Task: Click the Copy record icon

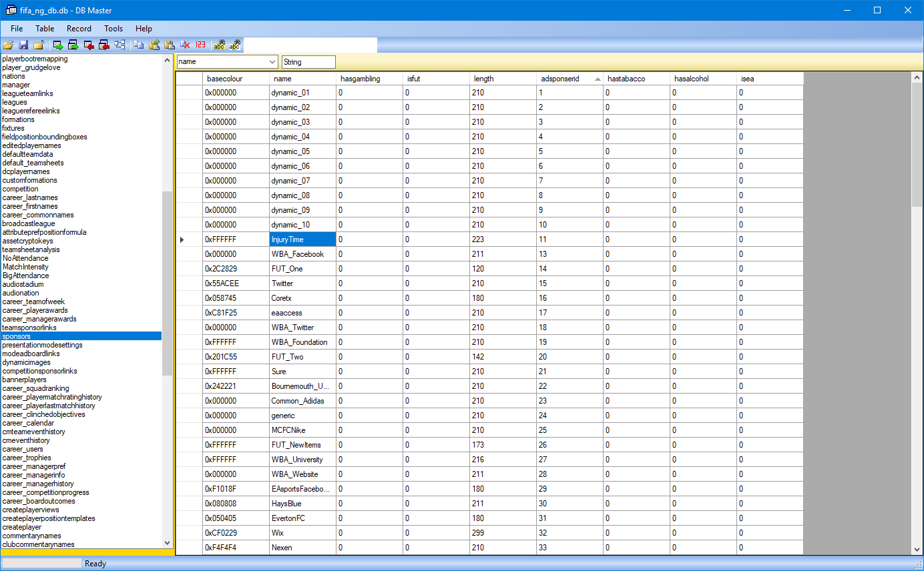Action: tap(139, 45)
